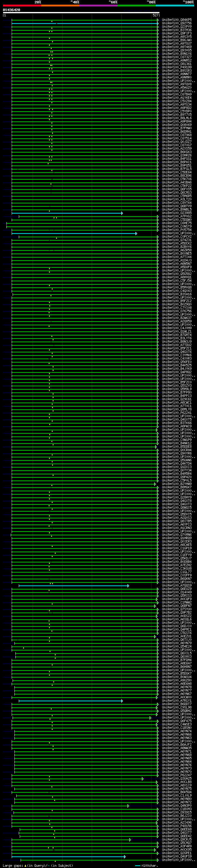This screenshot has height=868, width=197.
Task: Select the UniRef100_C6TBA9 label
Action: click(177, 94)
